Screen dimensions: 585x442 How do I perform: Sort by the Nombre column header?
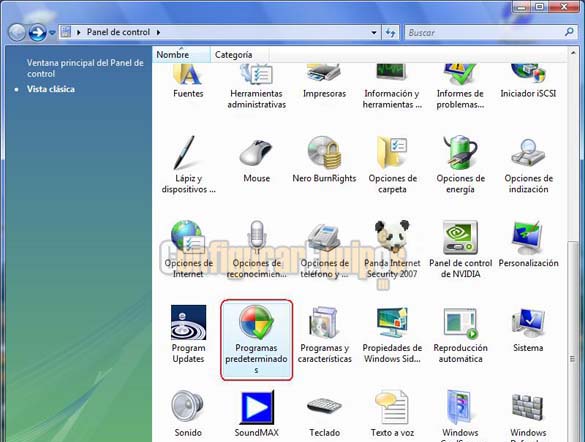point(181,54)
